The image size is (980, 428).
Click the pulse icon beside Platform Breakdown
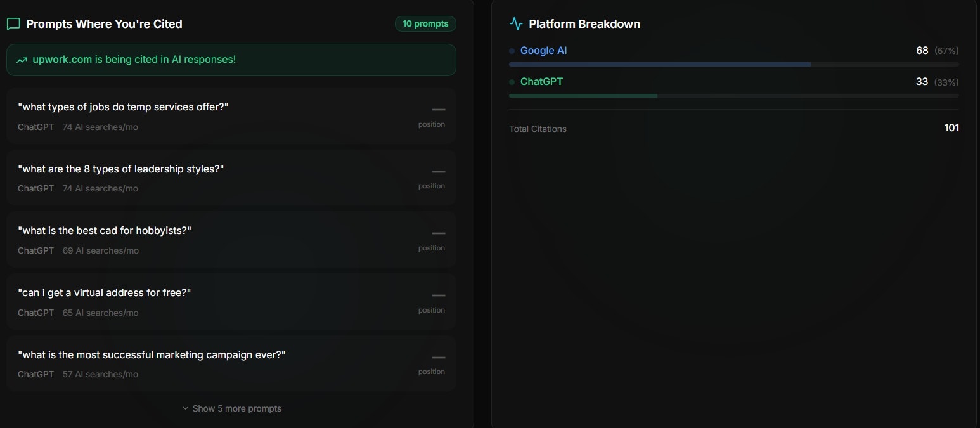pyautogui.click(x=516, y=24)
